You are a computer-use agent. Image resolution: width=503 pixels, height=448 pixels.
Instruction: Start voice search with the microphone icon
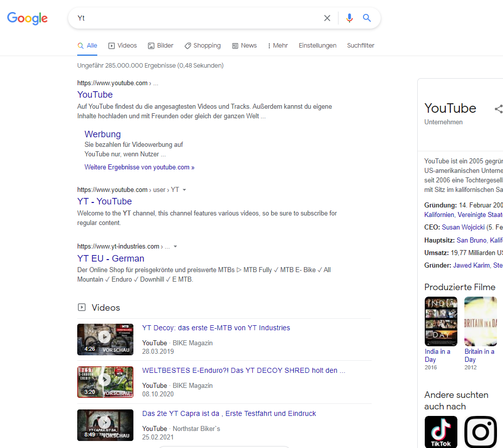point(349,18)
